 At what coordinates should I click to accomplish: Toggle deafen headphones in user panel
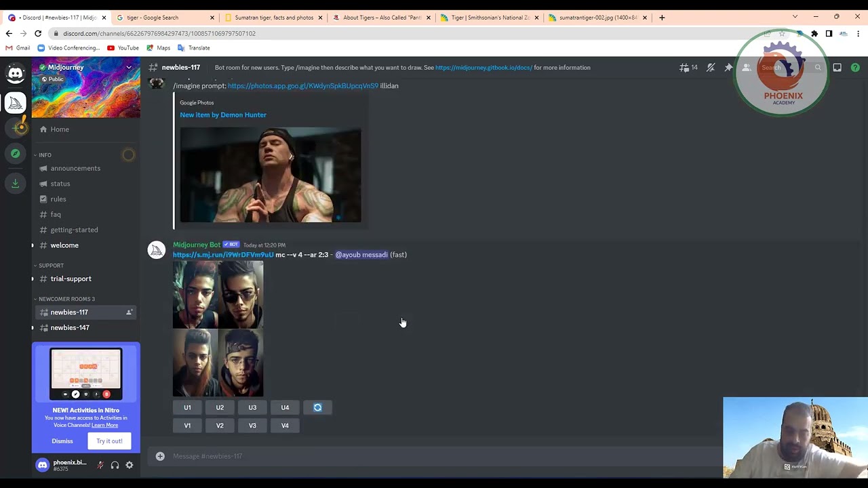115,465
